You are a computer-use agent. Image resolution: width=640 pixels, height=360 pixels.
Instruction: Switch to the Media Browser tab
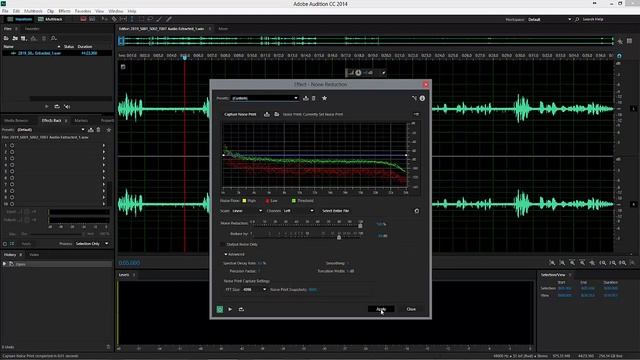click(16, 120)
